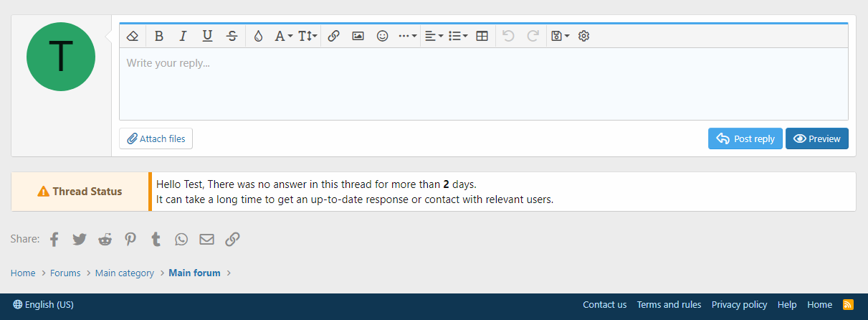Open the list options dropdown
This screenshot has width=868, height=320.
pos(458,36)
